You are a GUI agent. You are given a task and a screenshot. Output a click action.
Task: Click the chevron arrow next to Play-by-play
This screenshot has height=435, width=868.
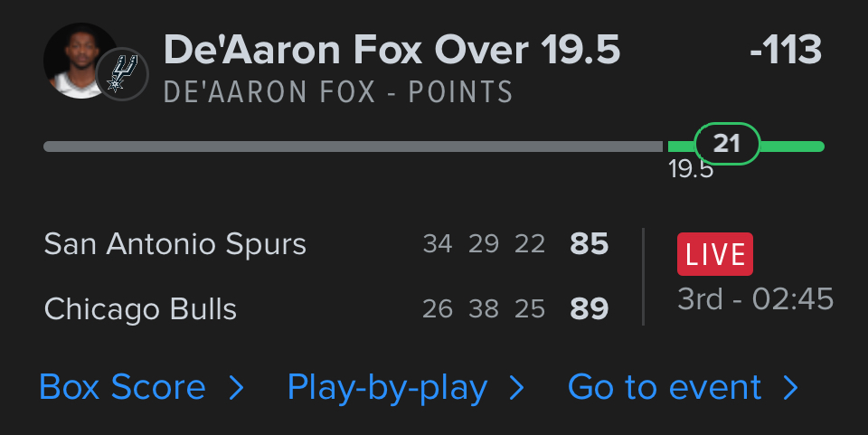click(517, 389)
